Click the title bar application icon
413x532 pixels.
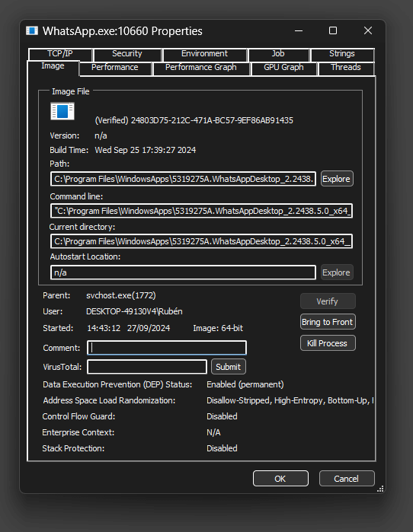click(x=32, y=31)
